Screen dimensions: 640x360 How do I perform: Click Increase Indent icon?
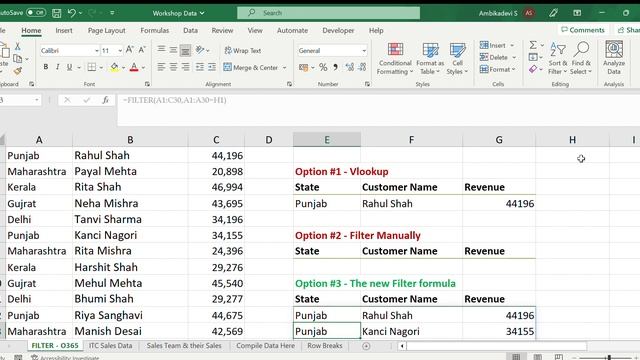point(212,67)
